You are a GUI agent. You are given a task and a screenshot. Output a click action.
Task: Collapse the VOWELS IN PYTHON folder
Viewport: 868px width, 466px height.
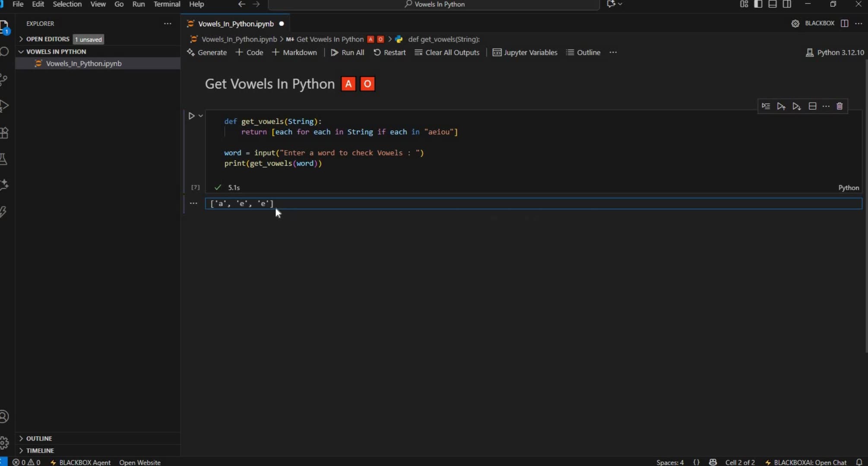[x=21, y=51]
